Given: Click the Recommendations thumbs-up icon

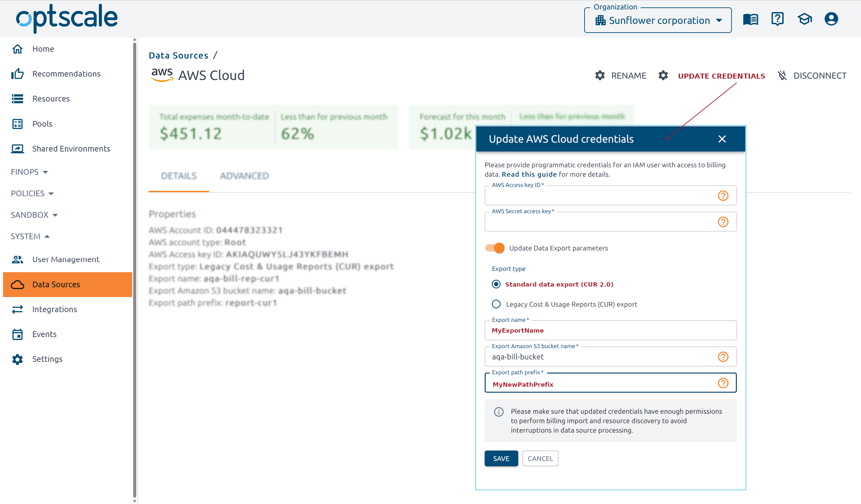Looking at the screenshot, I should coord(17,74).
